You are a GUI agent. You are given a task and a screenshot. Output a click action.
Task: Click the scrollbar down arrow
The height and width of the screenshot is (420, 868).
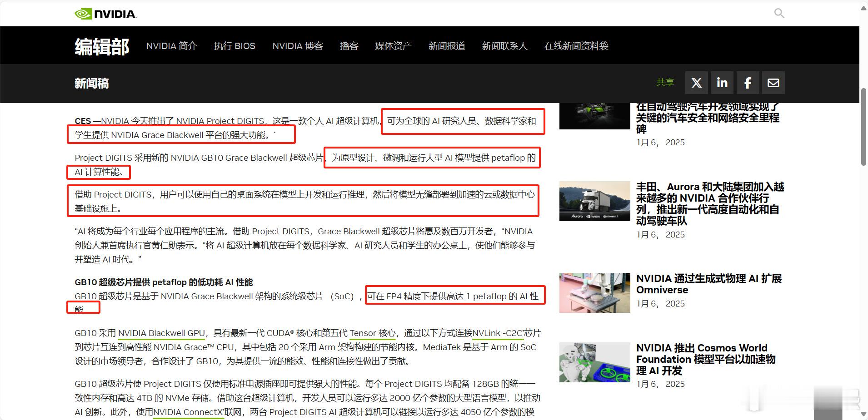pyautogui.click(x=863, y=414)
